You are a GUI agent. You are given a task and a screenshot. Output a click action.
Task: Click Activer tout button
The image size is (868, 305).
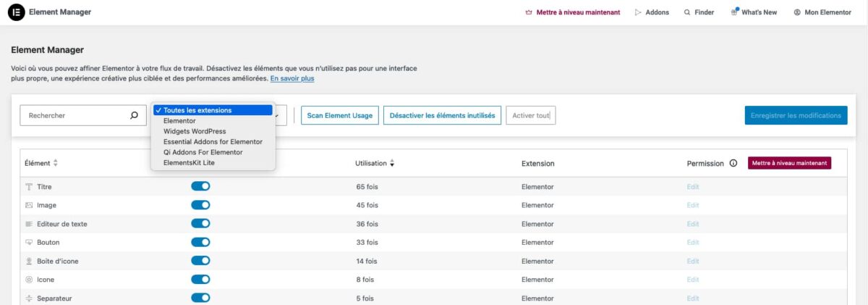[531, 115]
